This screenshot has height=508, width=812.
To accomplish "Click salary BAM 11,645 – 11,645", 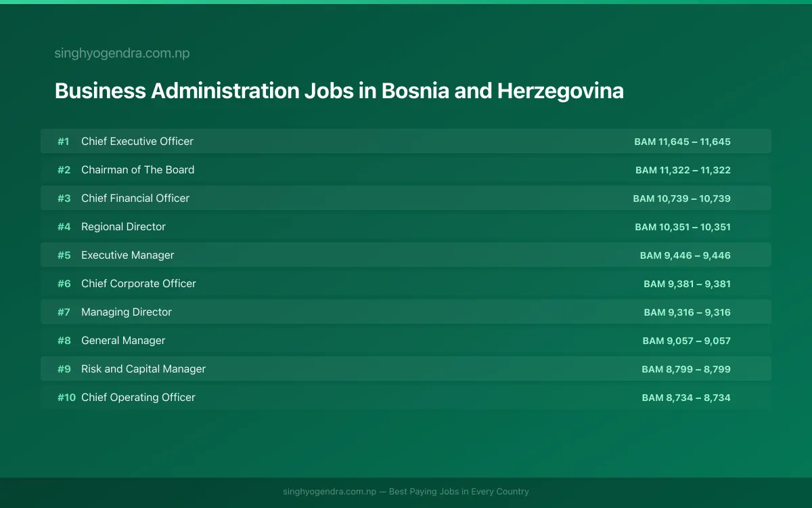I will click(x=682, y=142).
